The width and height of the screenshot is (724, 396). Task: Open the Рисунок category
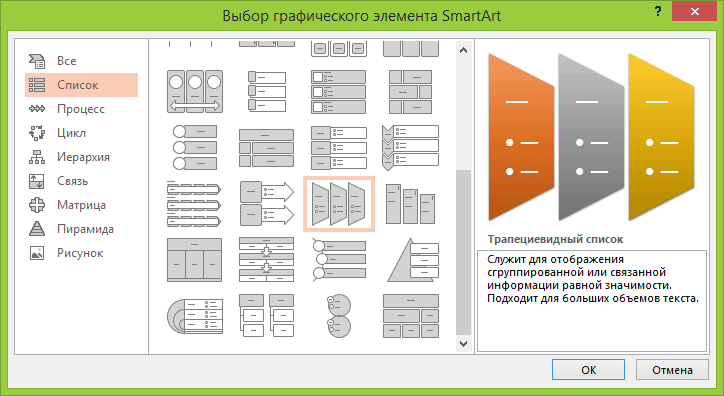coord(81,253)
